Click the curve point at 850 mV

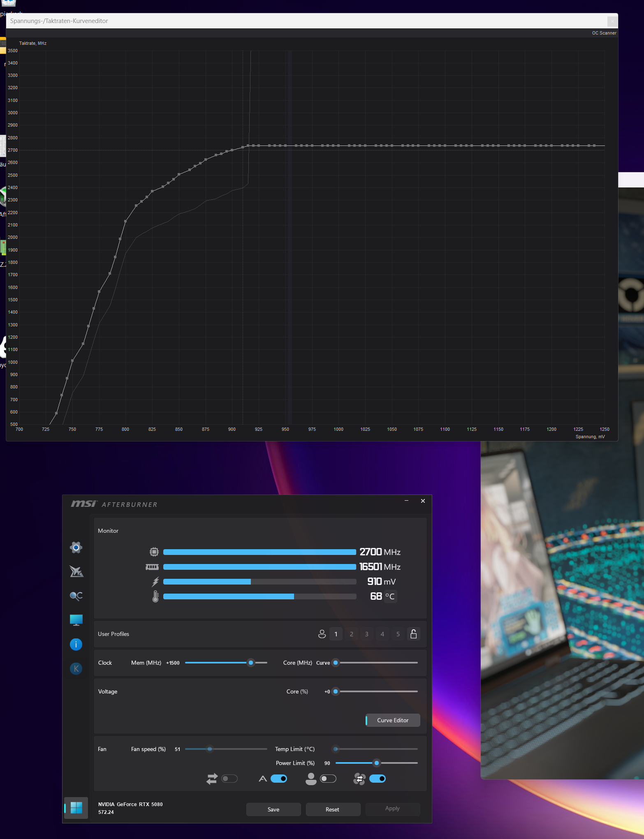click(x=179, y=174)
